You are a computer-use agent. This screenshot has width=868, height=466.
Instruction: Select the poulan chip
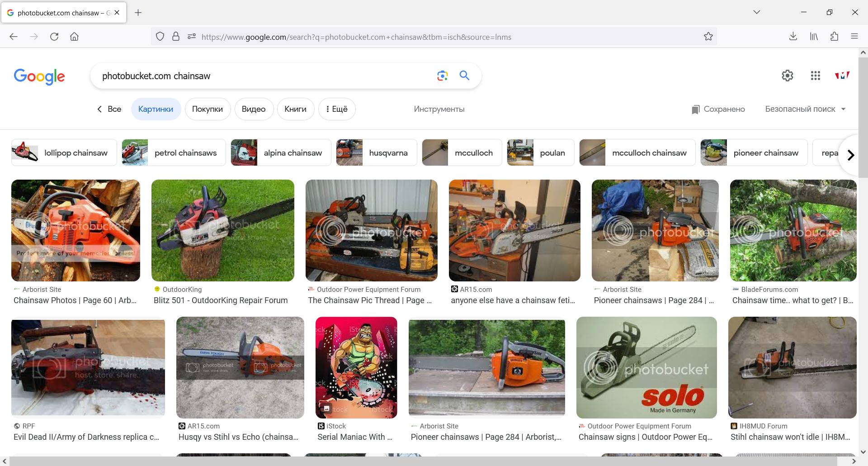coord(540,153)
